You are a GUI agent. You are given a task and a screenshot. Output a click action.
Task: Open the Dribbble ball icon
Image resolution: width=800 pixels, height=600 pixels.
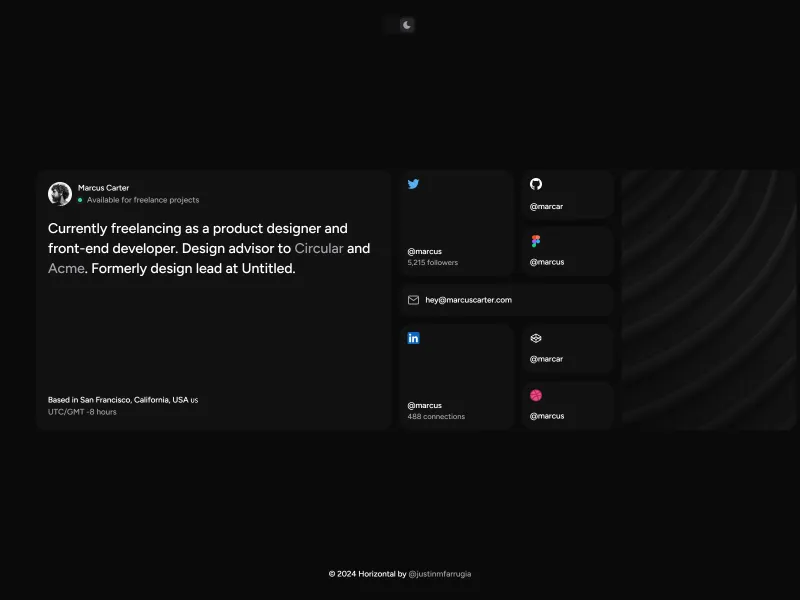pyautogui.click(x=536, y=395)
